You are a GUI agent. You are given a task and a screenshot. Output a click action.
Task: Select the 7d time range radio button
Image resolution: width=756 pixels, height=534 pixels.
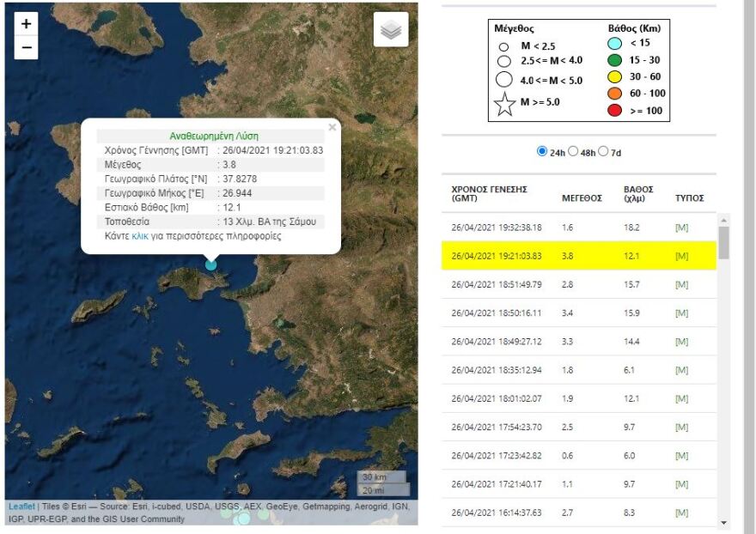[x=603, y=150]
